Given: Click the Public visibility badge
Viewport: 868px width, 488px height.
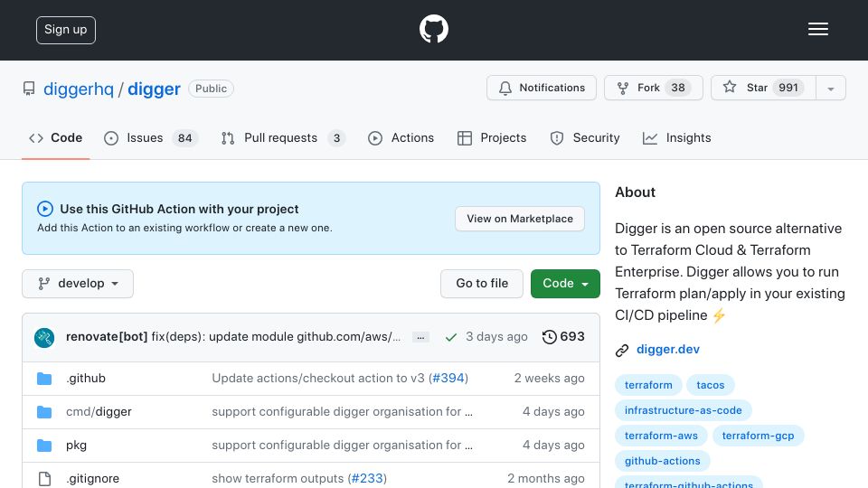Looking at the screenshot, I should pos(211,89).
